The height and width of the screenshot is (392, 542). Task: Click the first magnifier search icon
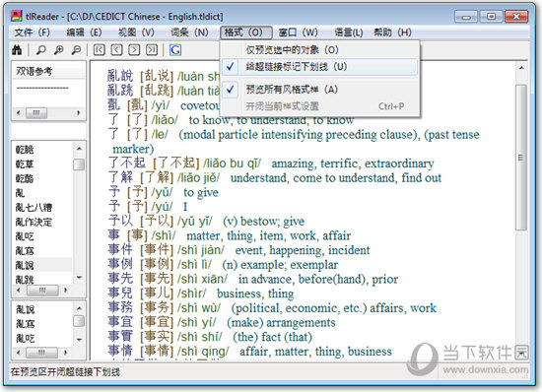pyautogui.click(x=41, y=50)
